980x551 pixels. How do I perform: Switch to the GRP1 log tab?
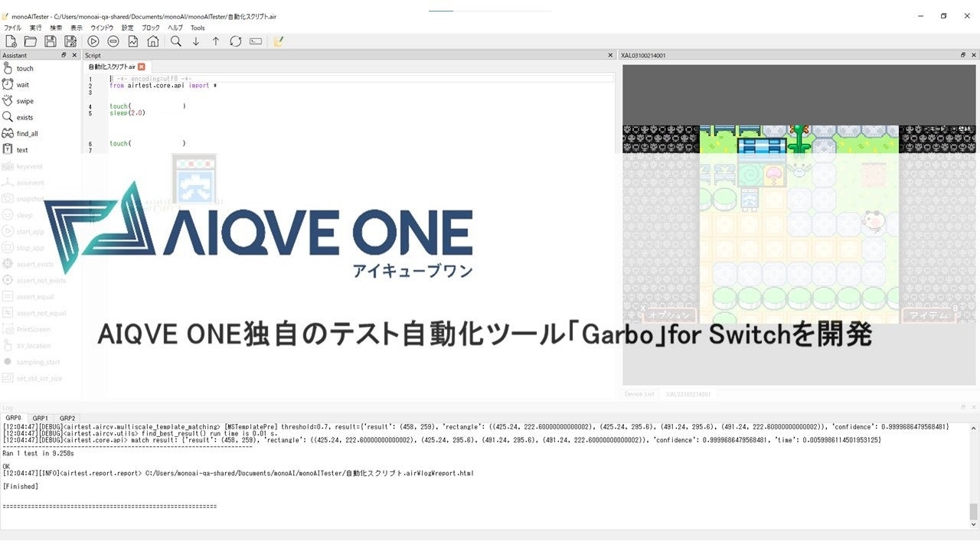[41, 418]
